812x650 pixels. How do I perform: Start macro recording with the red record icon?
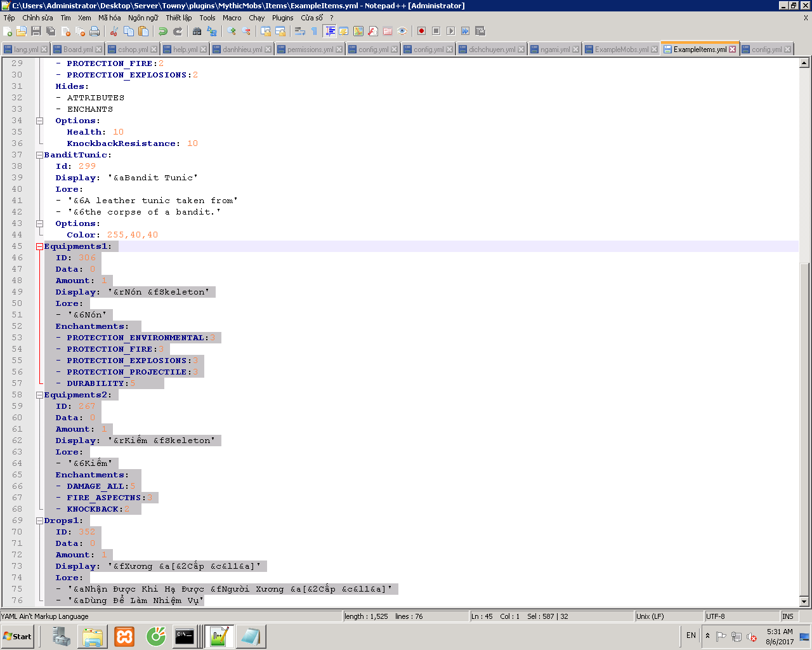421,31
